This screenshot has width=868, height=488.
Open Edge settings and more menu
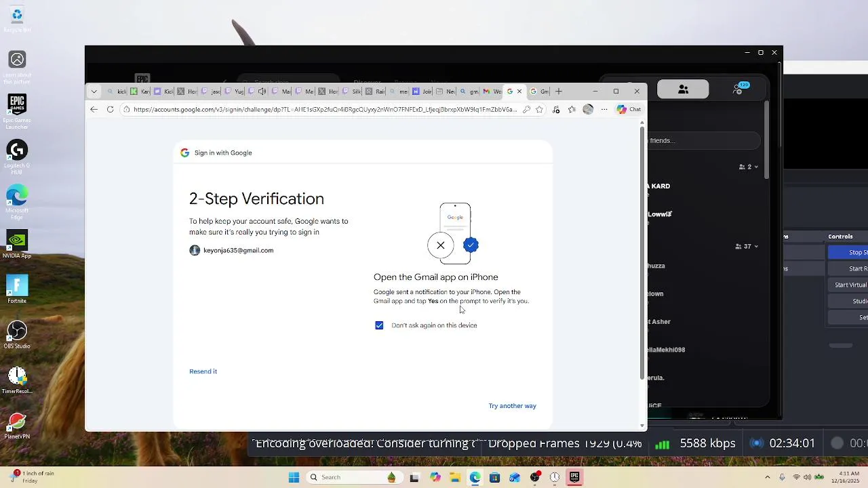point(604,109)
